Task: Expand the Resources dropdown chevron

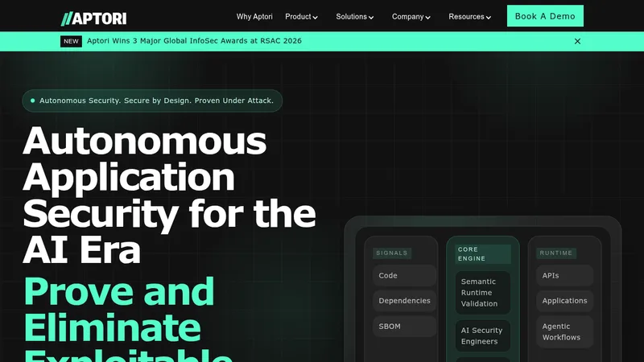Action: (489, 18)
